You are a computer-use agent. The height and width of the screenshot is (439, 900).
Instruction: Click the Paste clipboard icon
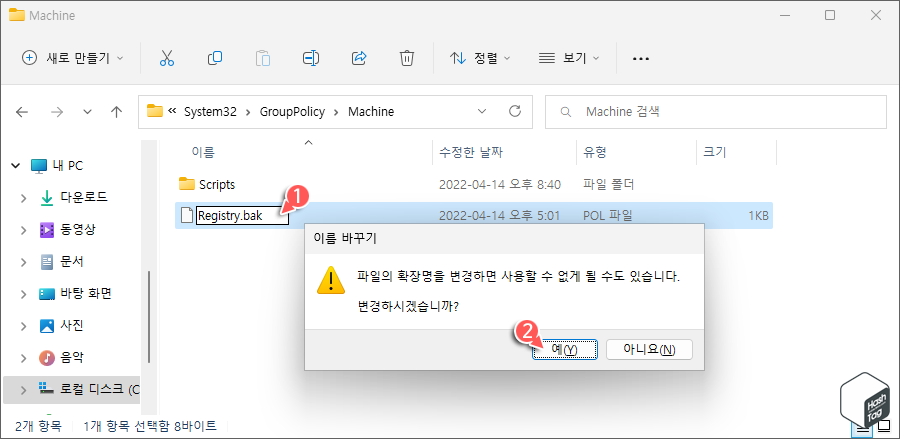(263, 58)
